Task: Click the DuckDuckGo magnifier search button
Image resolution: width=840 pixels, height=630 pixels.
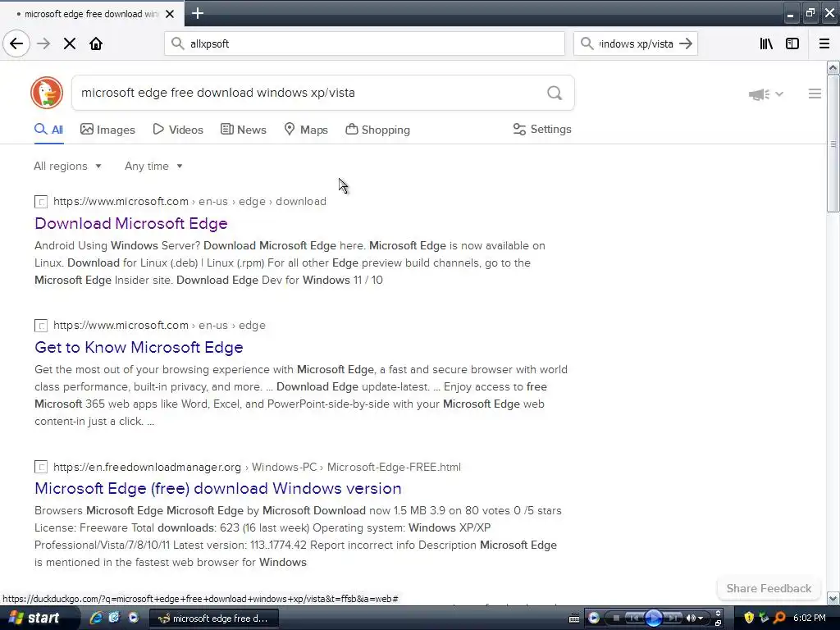Action: pos(555,93)
